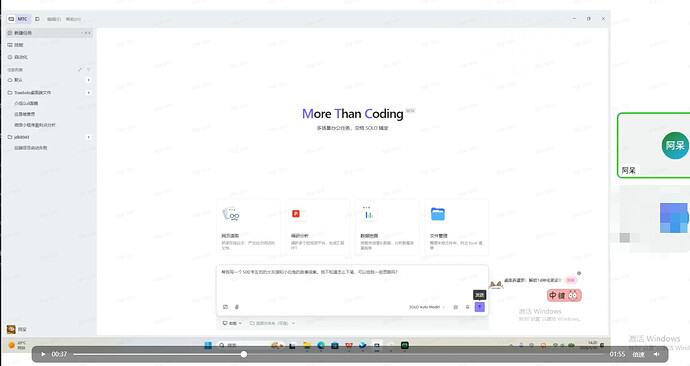Open the data chart card with bar icon

tap(387, 227)
